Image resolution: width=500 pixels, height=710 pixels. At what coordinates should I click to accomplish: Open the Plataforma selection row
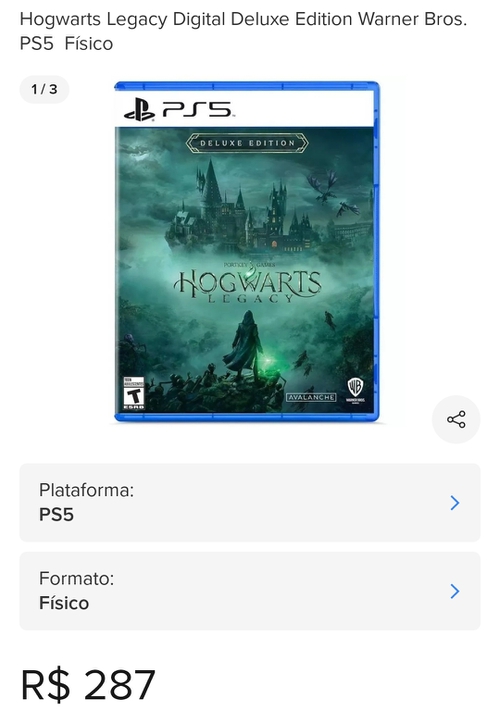pos(250,503)
